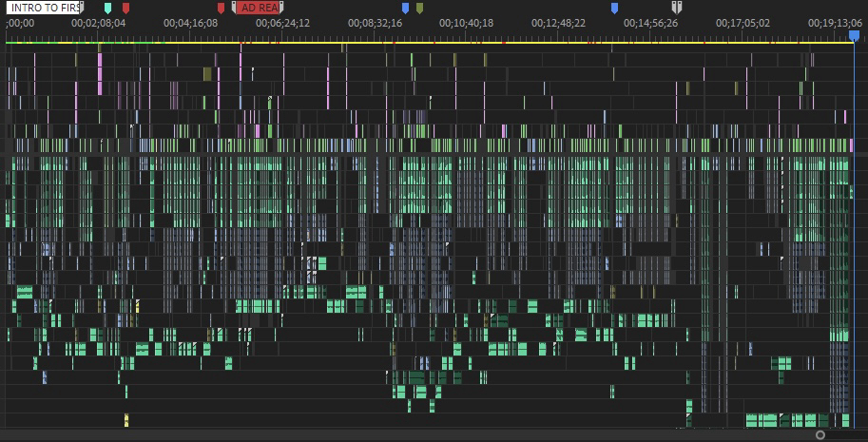
Task: Jump to the 00;12;48;22 ruler timecode
Action: coord(558,23)
